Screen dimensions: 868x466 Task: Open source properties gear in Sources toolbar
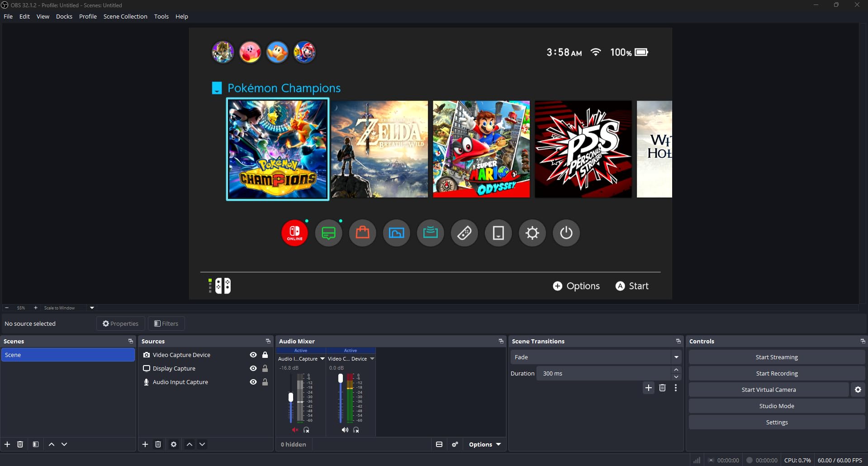[x=174, y=444]
